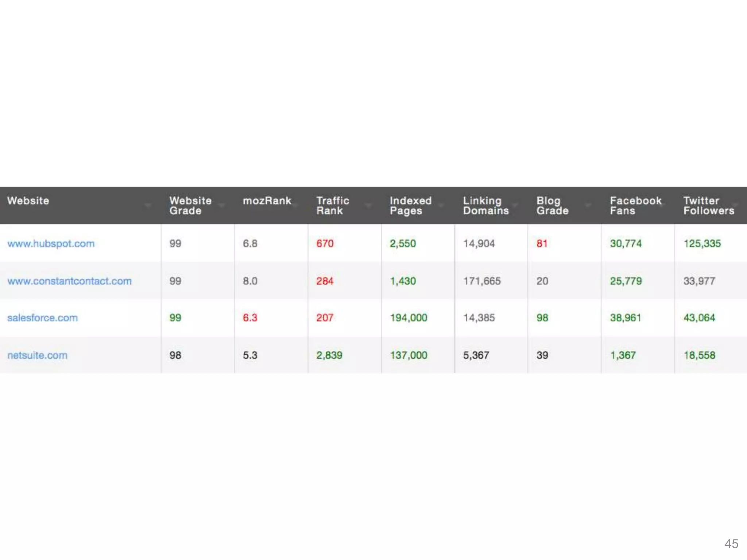The height and width of the screenshot is (560, 747).
Task: Click the sort arrow in Website column header
Action: click(148, 206)
